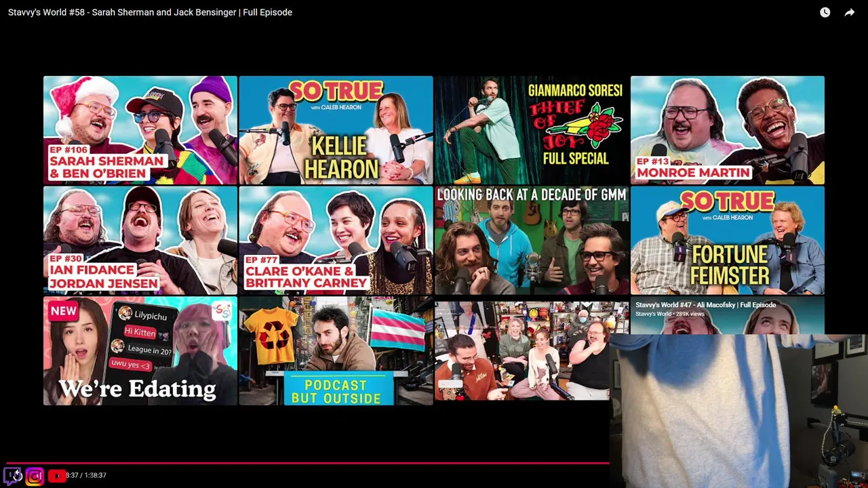868x488 pixels.
Task: Open Gianmarco Soresi Thief of Joy special
Action: coord(532,130)
